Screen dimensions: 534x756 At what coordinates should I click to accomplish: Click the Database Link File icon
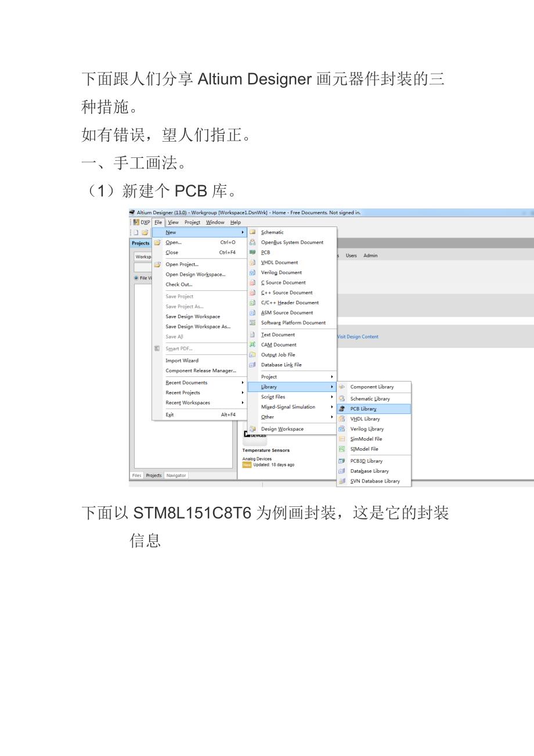[252, 365]
